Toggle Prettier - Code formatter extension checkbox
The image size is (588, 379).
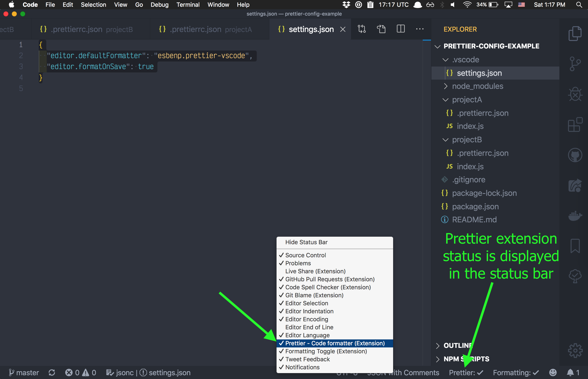pyautogui.click(x=335, y=343)
